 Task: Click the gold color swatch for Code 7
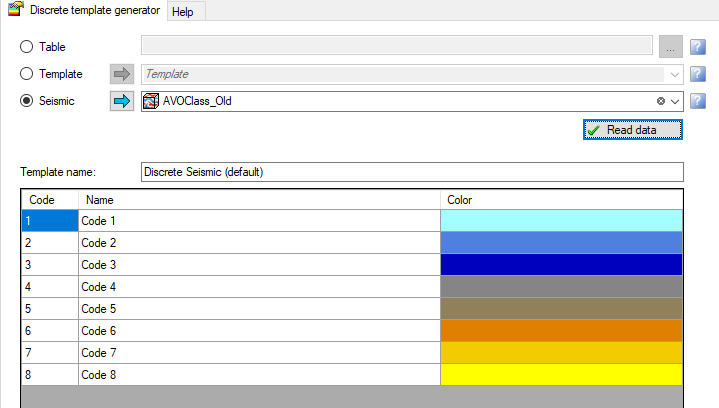[x=561, y=353]
